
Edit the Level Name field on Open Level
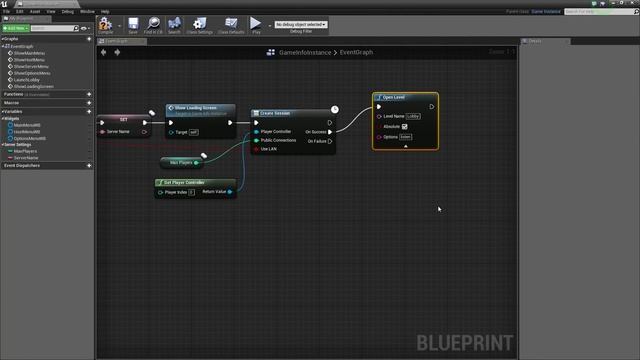pos(413,116)
